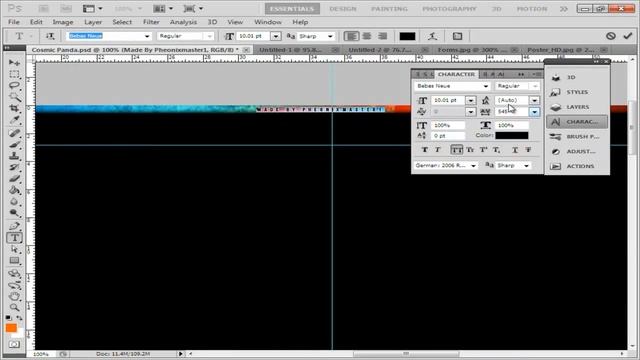Select the Clone Stamp tool
The image size is (640, 360).
(14, 156)
